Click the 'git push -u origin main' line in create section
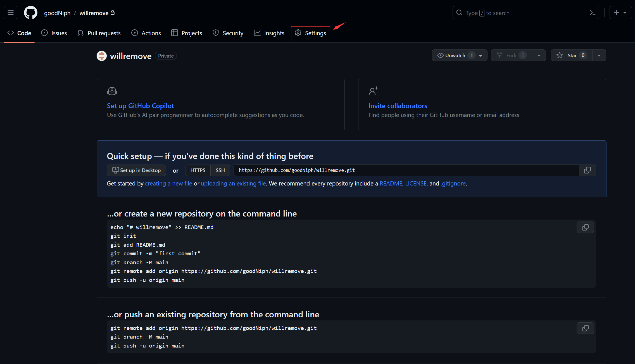The image size is (635, 364). pyautogui.click(x=147, y=280)
